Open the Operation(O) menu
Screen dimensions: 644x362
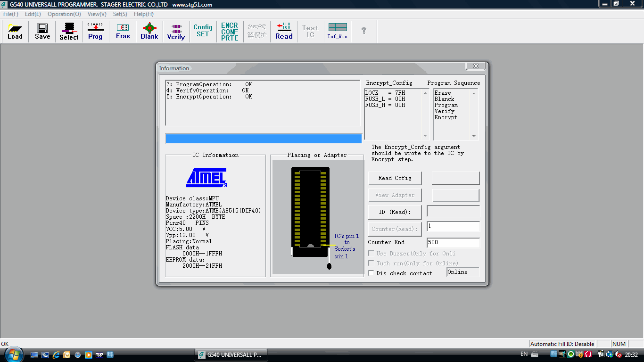point(64,14)
